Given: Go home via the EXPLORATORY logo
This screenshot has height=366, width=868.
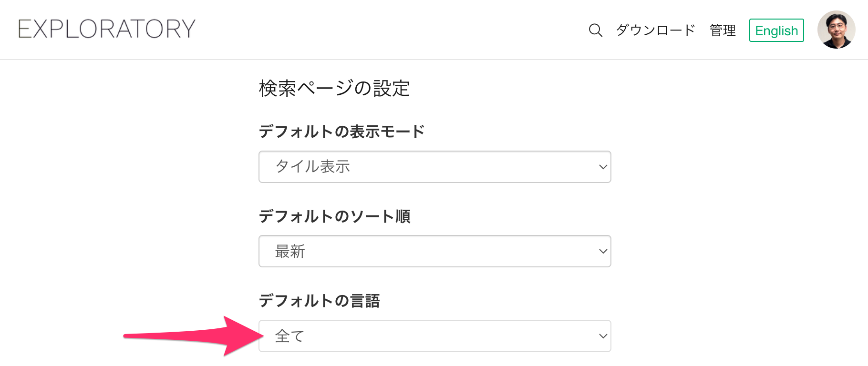Looking at the screenshot, I should [x=107, y=29].
